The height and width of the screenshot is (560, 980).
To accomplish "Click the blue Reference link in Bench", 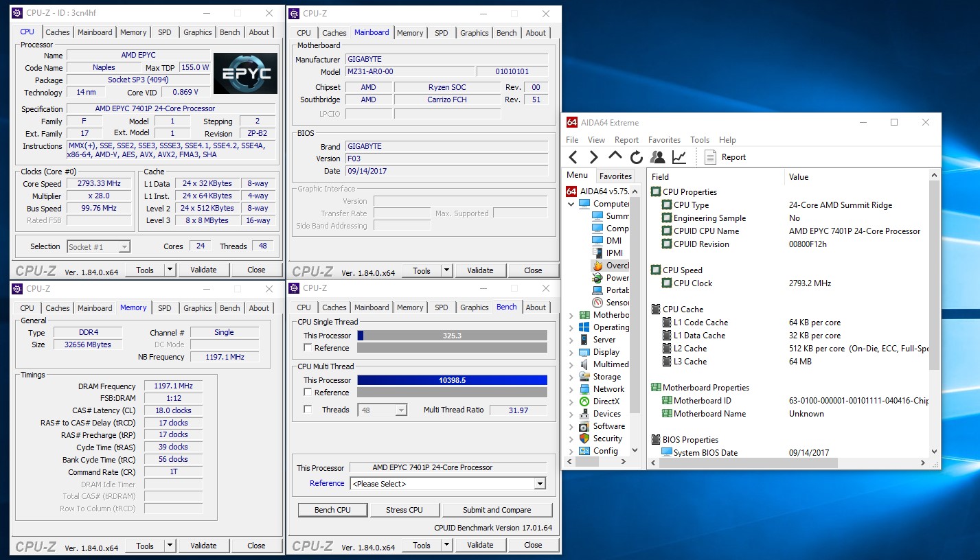I will 327,483.
